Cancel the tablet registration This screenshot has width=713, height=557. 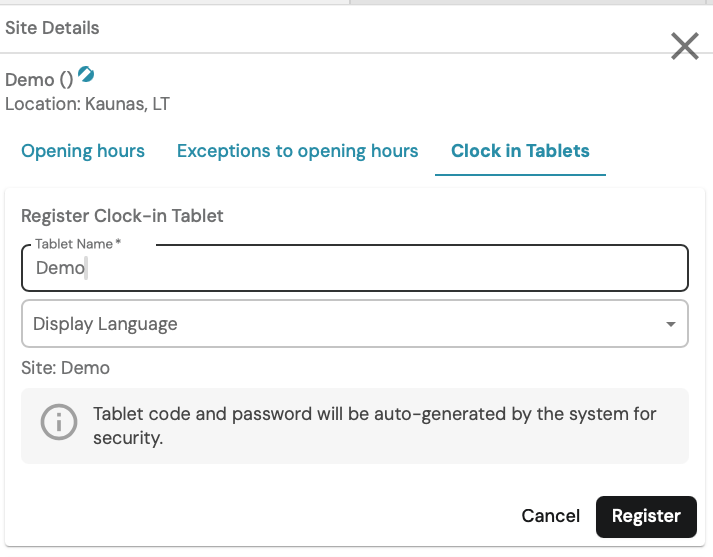pos(550,516)
